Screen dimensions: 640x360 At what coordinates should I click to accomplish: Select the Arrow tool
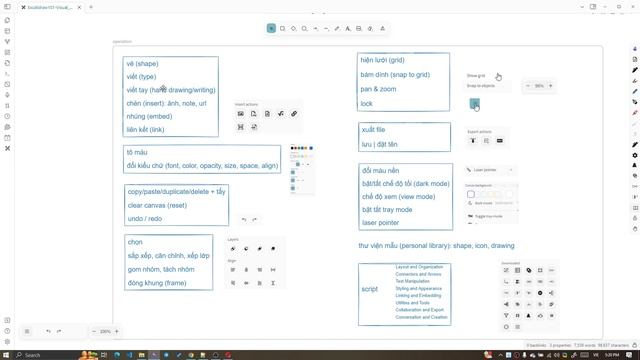[315, 29]
